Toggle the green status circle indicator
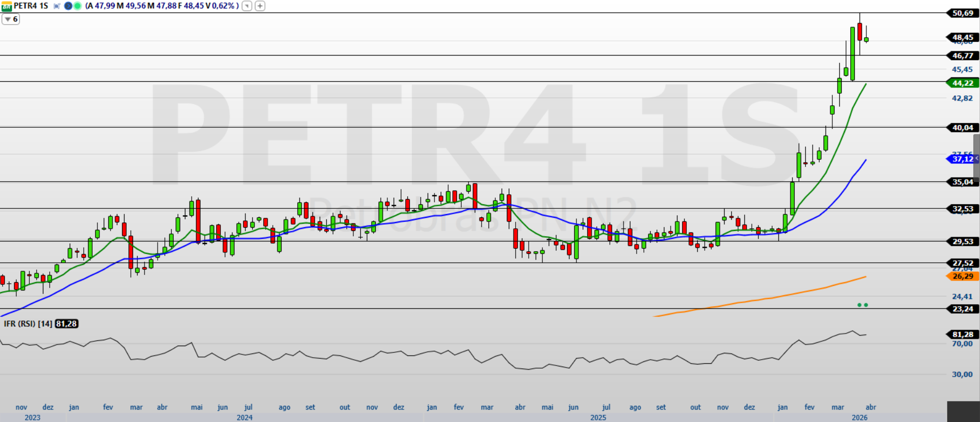Image resolution: width=980 pixels, height=422 pixels. pyautogui.click(x=77, y=6)
